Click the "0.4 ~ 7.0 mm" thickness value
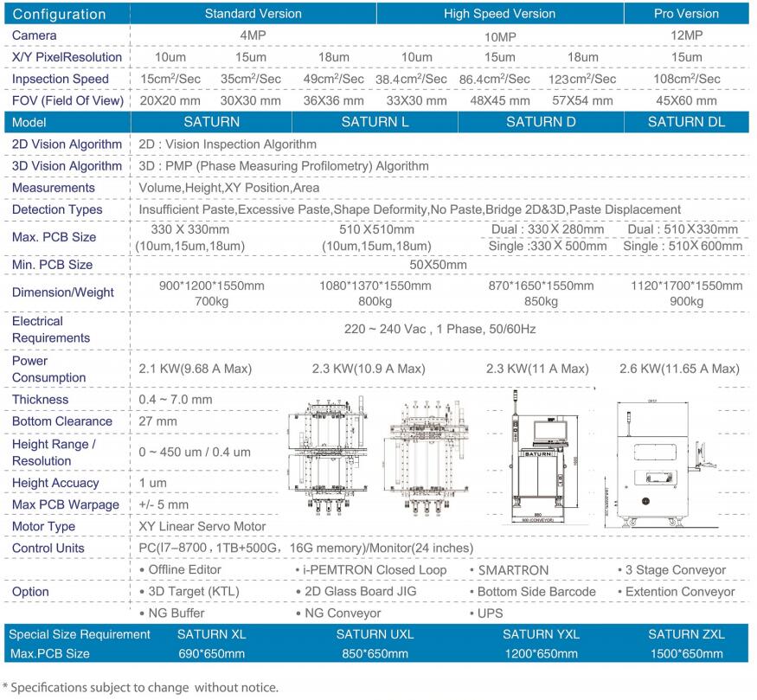The image size is (757, 700). (x=176, y=400)
